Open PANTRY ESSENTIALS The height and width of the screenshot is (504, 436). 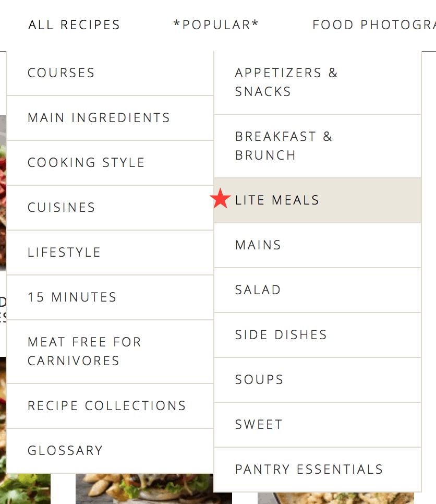coord(309,469)
